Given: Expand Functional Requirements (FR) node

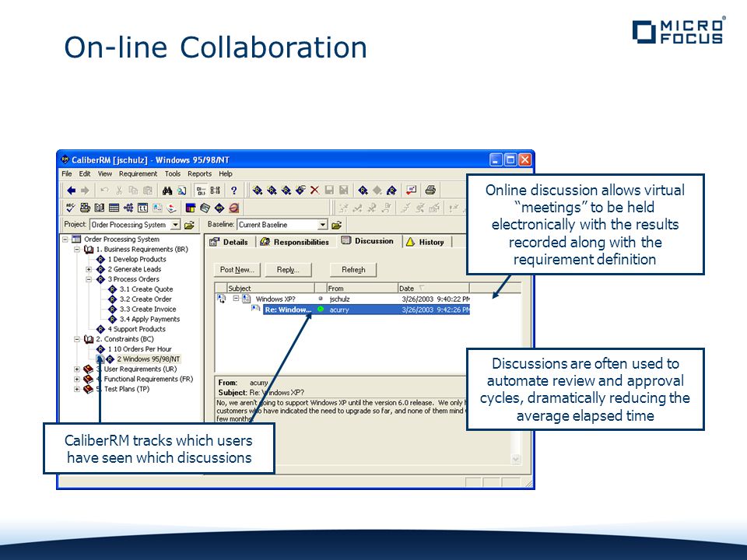Looking at the screenshot, I should [77, 379].
